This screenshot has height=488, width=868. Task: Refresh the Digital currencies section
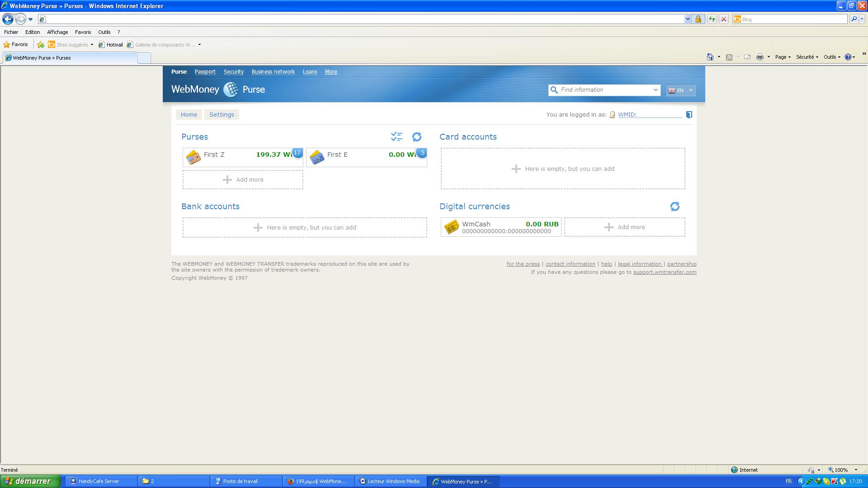pos(675,206)
